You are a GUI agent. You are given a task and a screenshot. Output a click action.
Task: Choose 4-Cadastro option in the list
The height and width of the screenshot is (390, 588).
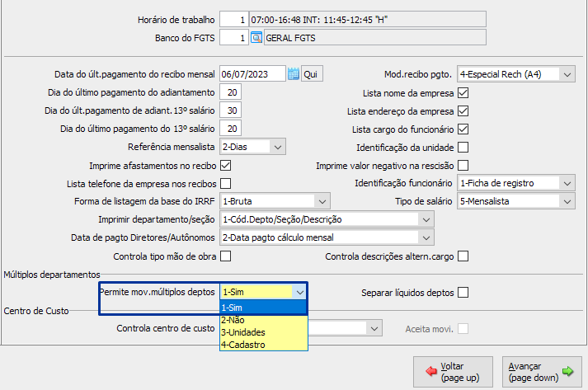tap(264, 345)
